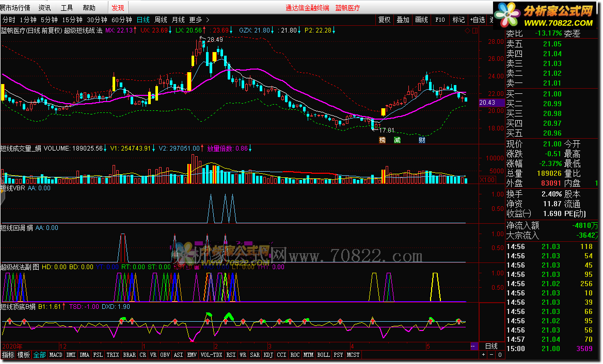
Task: Select the 60分钟 period tab
Action: [121, 20]
